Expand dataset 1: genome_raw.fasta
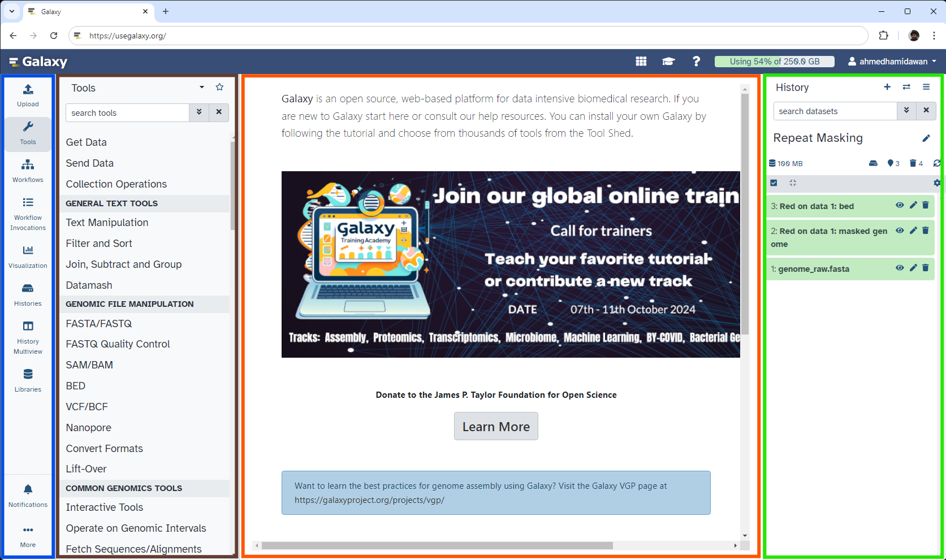The height and width of the screenshot is (560, 946). [810, 269]
